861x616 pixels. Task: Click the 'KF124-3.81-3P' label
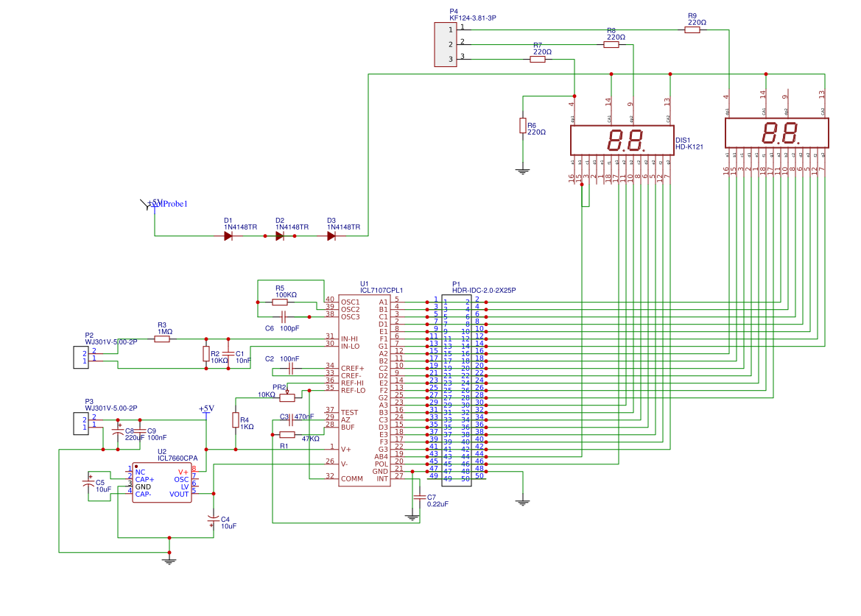click(473, 18)
